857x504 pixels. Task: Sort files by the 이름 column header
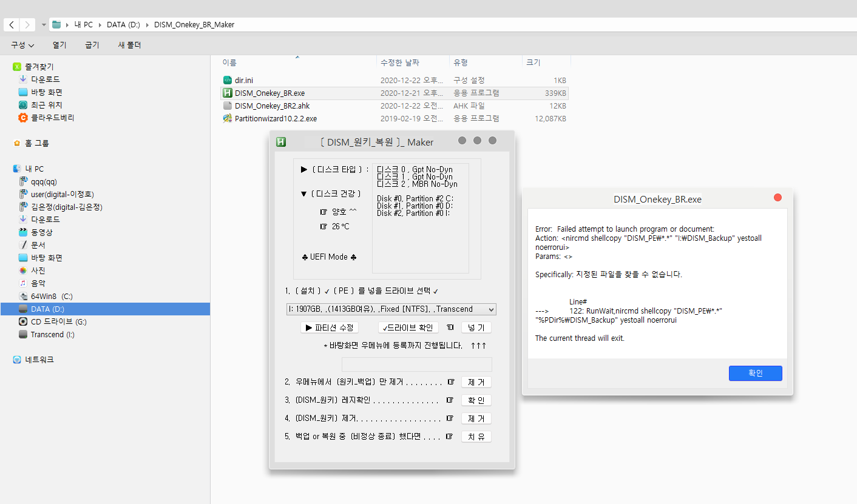tap(229, 62)
